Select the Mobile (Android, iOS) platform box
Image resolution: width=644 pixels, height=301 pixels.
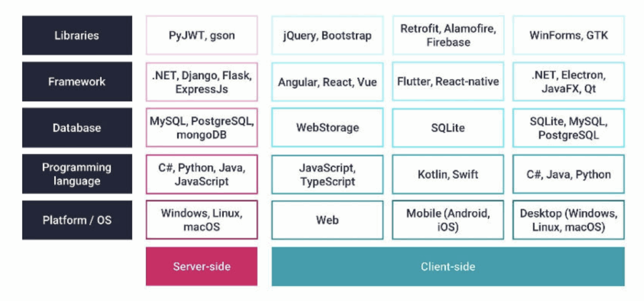pyautogui.click(x=448, y=220)
